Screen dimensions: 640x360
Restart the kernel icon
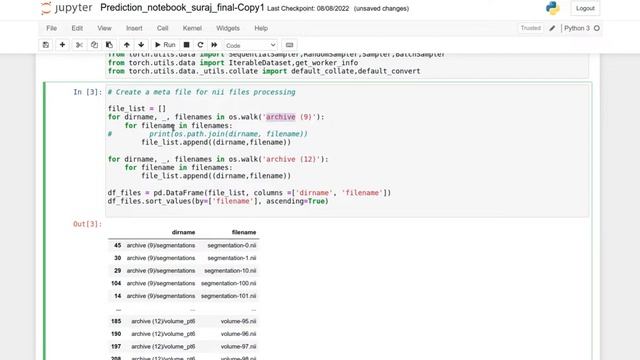tap(200, 45)
